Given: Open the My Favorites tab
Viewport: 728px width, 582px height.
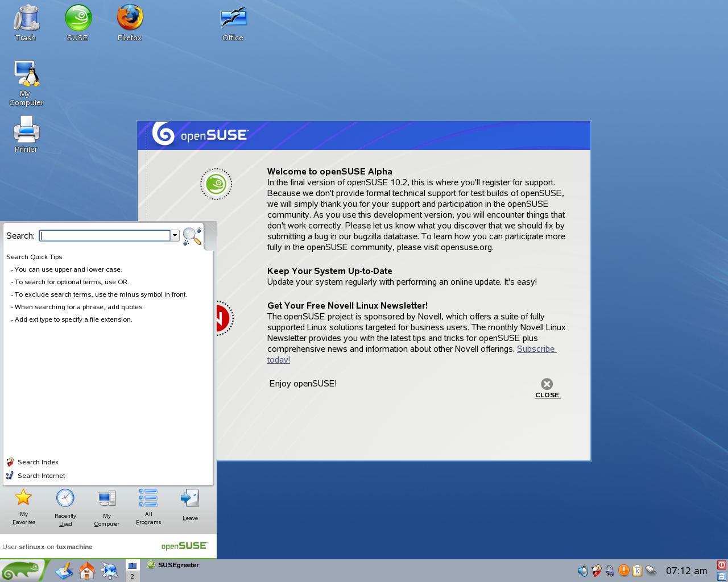Looking at the screenshot, I should click(x=23, y=507).
